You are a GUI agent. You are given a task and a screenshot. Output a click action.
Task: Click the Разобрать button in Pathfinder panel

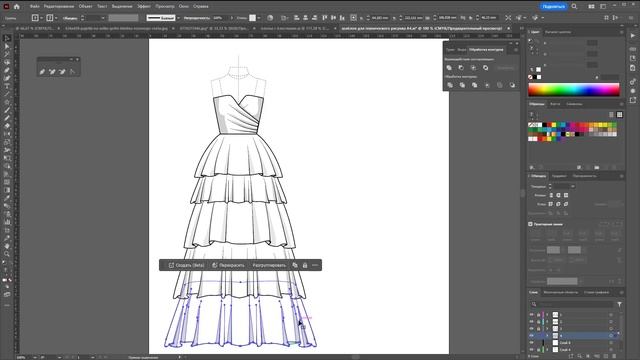(505, 68)
